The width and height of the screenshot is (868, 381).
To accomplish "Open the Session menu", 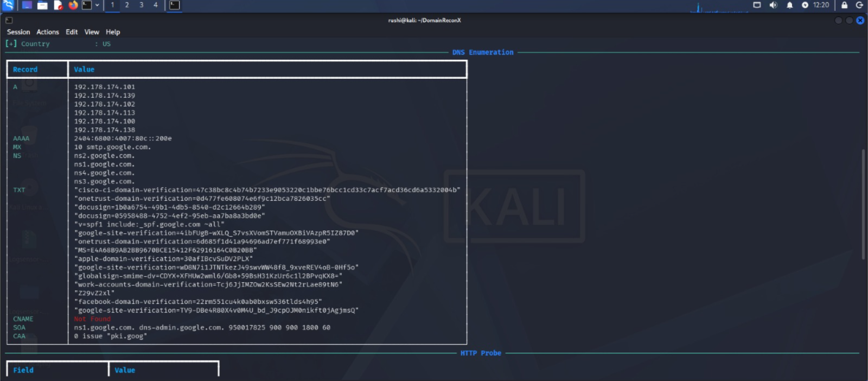I will [x=18, y=32].
